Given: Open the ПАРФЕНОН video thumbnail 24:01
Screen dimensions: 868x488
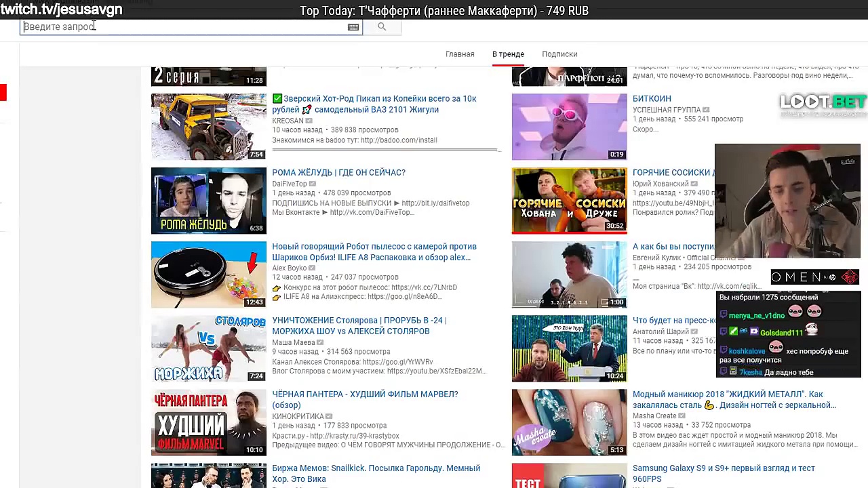Looking at the screenshot, I should pos(570,77).
